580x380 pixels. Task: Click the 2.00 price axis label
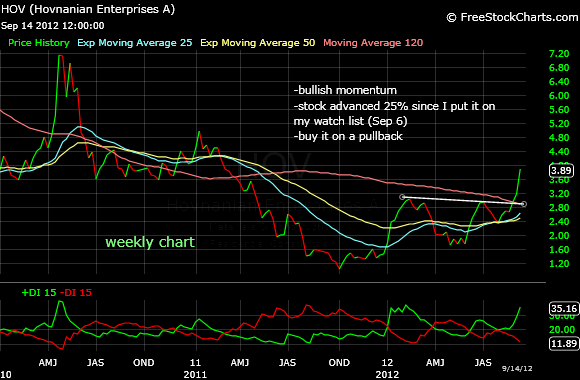coord(559,236)
